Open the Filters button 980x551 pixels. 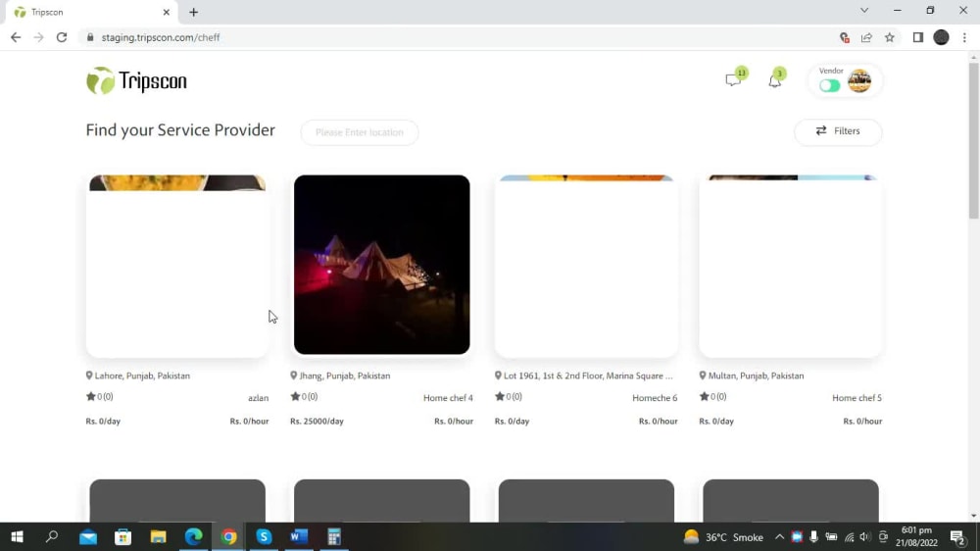838,131
